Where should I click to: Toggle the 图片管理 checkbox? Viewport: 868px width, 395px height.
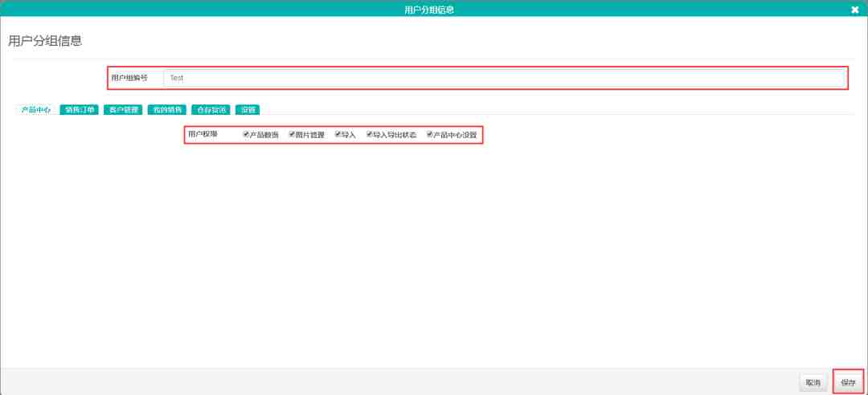click(x=292, y=134)
